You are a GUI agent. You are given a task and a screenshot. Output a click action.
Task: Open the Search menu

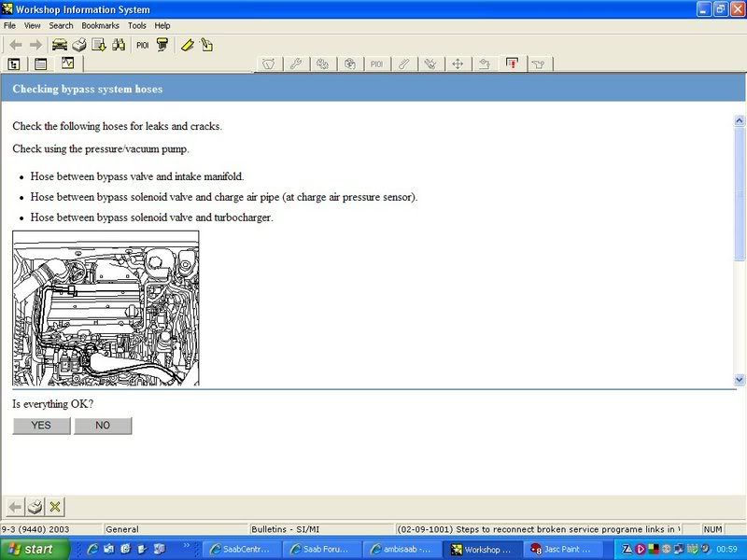point(61,26)
